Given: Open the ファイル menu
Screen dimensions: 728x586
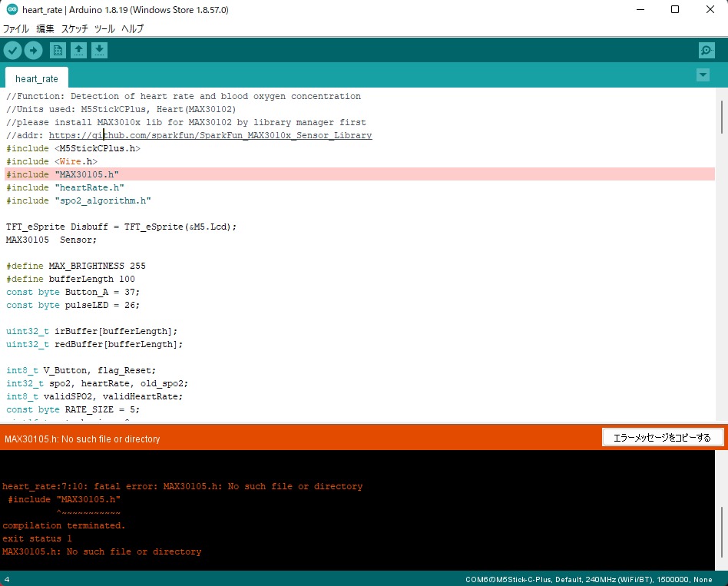Looking at the screenshot, I should pos(15,28).
